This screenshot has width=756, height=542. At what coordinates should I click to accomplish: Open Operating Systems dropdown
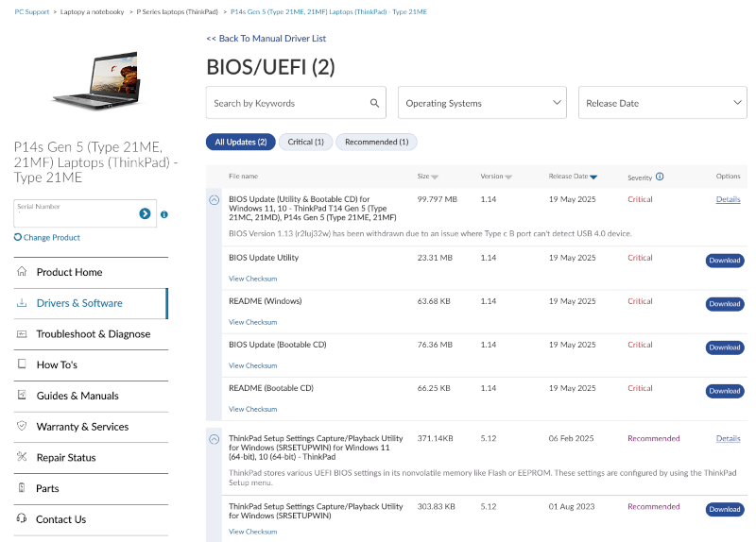[482, 103]
